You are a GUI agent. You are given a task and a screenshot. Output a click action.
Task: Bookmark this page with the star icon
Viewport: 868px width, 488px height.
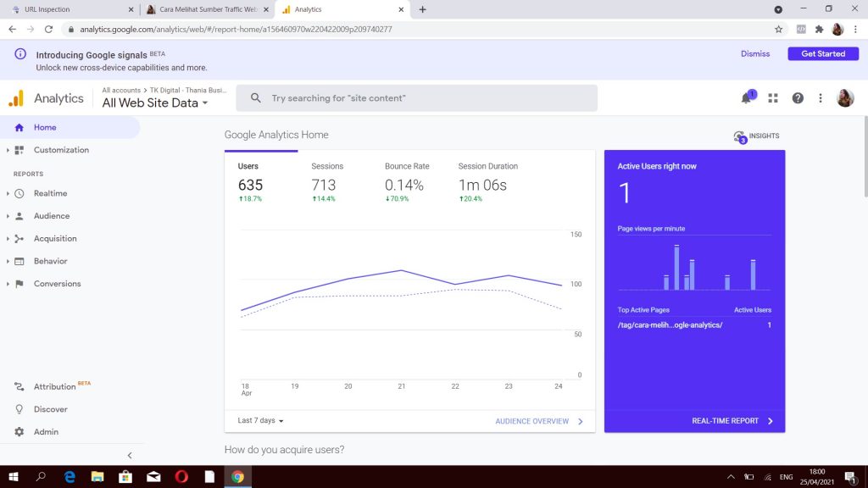pyautogui.click(x=778, y=30)
